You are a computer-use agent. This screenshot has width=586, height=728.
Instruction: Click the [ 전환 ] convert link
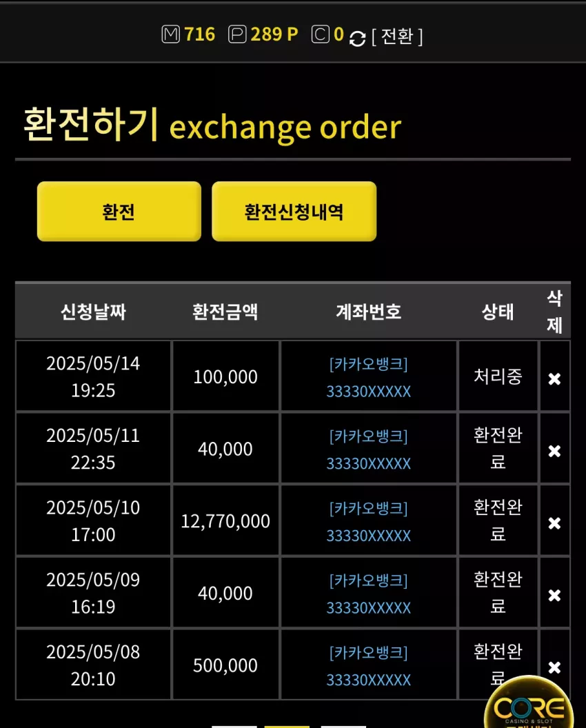pos(398,37)
